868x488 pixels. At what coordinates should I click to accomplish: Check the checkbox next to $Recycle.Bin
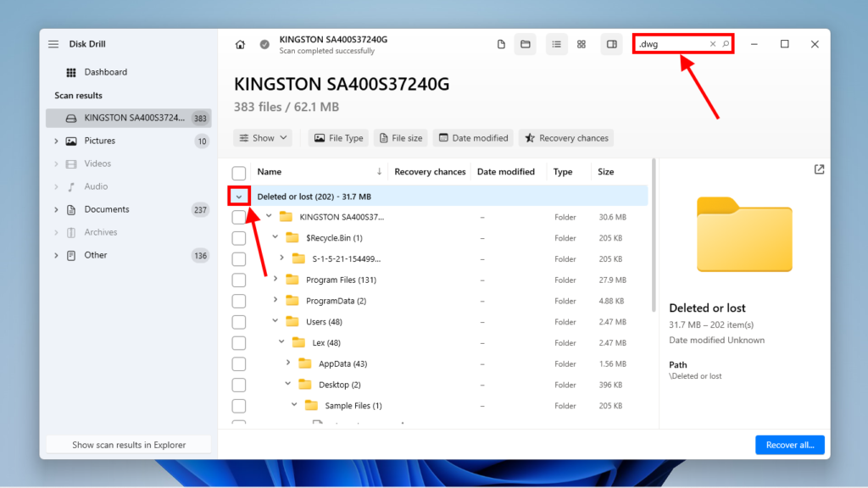(x=238, y=237)
